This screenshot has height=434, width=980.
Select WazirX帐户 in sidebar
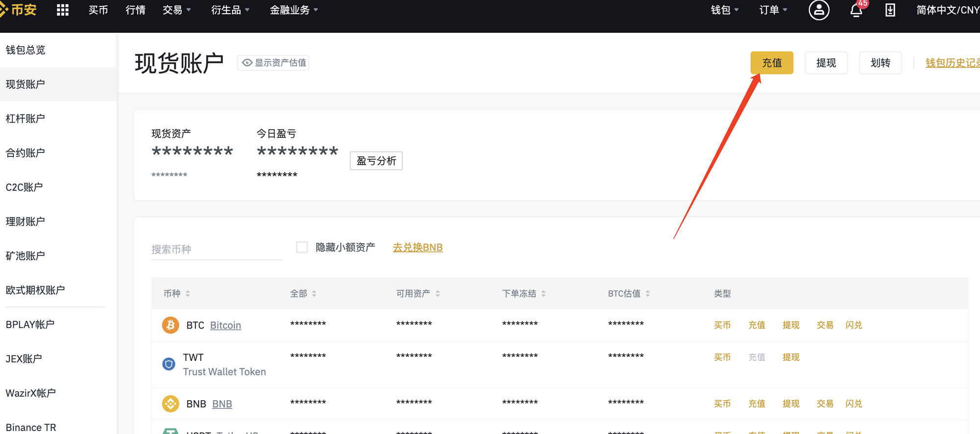click(58, 393)
